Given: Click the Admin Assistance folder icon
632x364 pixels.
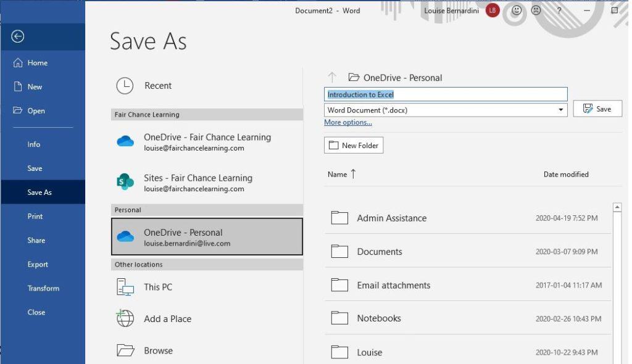Looking at the screenshot, I should [x=340, y=218].
